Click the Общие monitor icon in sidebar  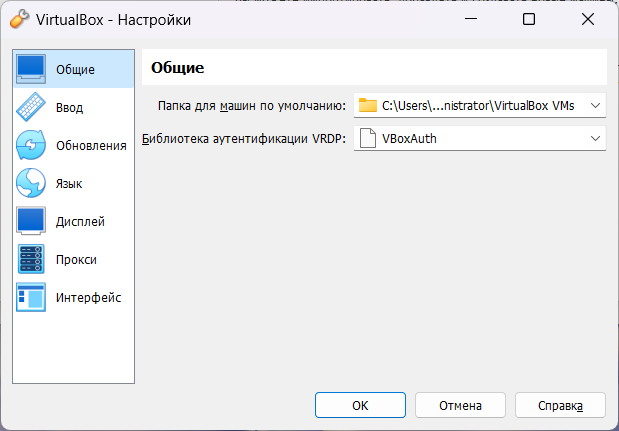point(31,69)
